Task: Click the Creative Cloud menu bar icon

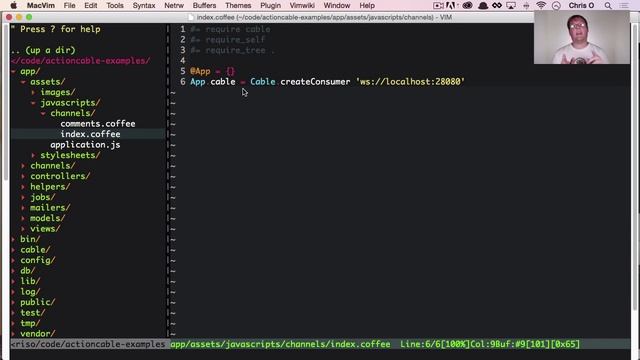Action: click(467, 5)
